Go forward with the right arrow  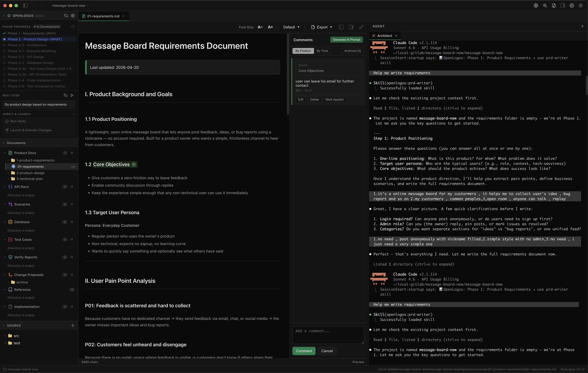(42, 5)
